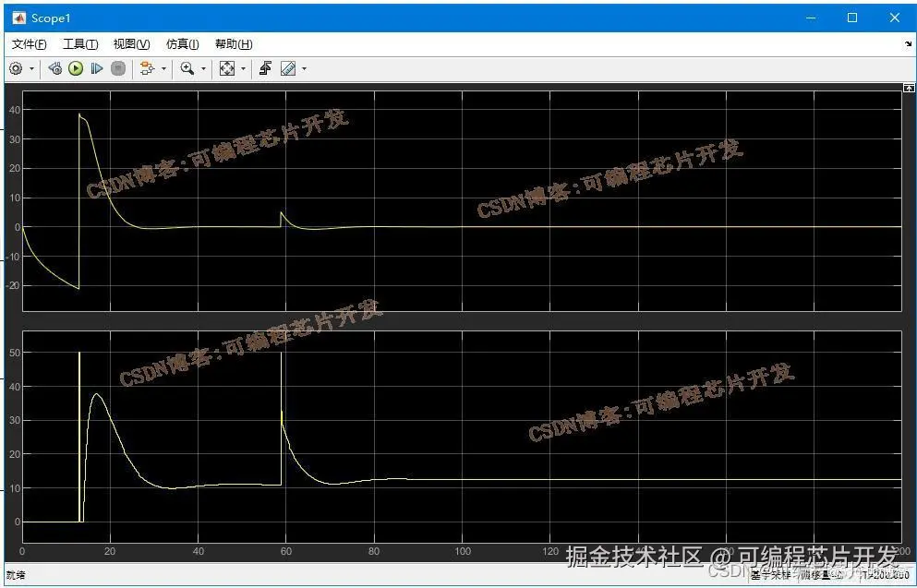
Task: Click the x-axis tick label 60
Action: click(286, 551)
